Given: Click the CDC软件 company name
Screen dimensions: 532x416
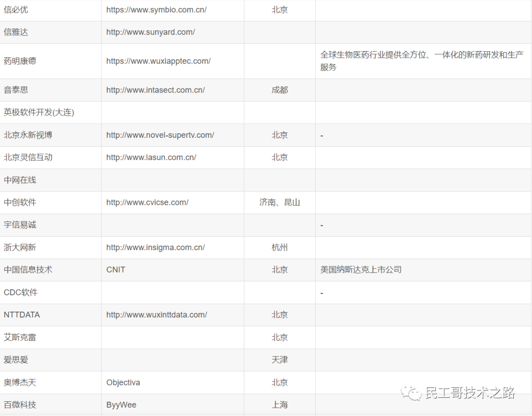Looking at the screenshot, I should 20,292.
